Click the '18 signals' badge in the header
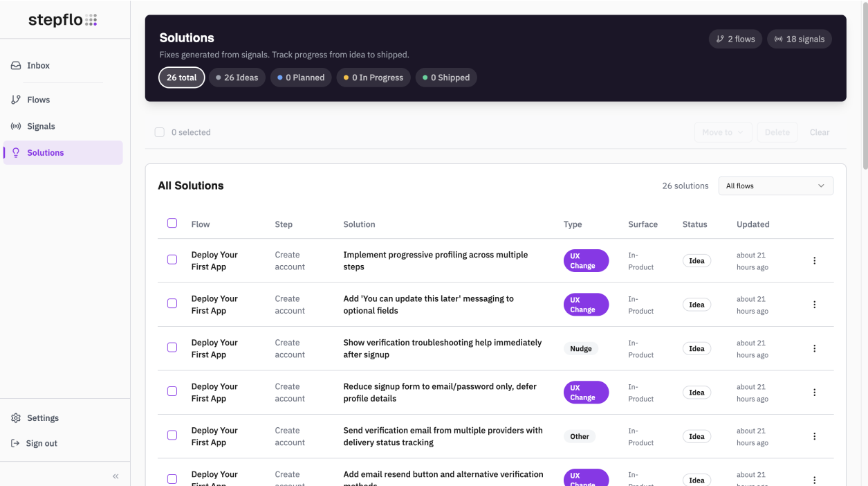This screenshot has width=868, height=486. click(x=799, y=39)
